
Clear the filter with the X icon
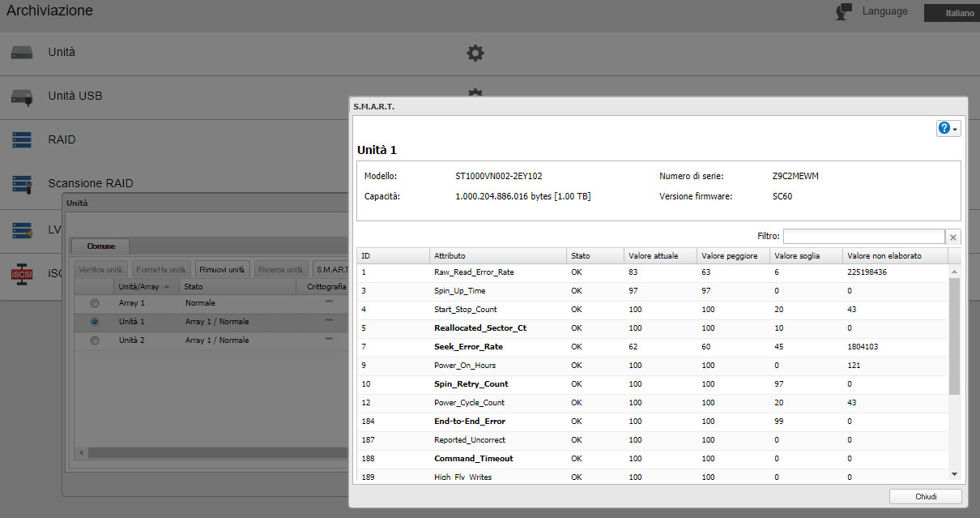(953, 237)
